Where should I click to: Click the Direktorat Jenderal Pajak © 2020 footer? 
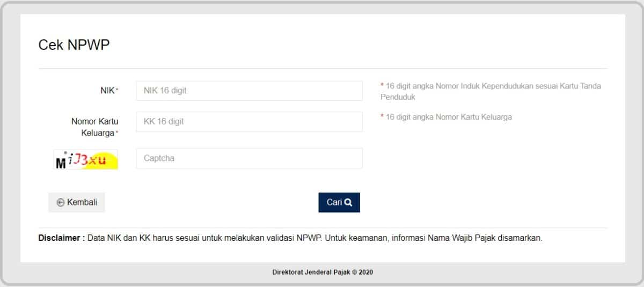pyautogui.click(x=323, y=272)
